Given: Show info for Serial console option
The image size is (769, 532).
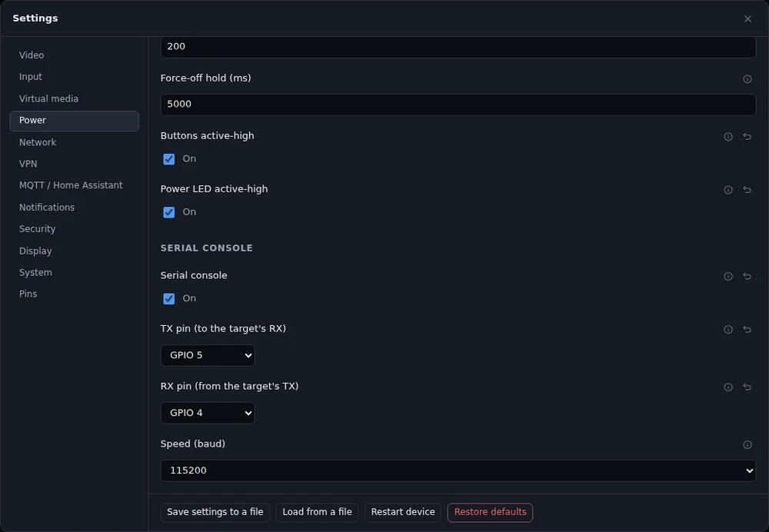Looking at the screenshot, I should click(x=727, y=277).
